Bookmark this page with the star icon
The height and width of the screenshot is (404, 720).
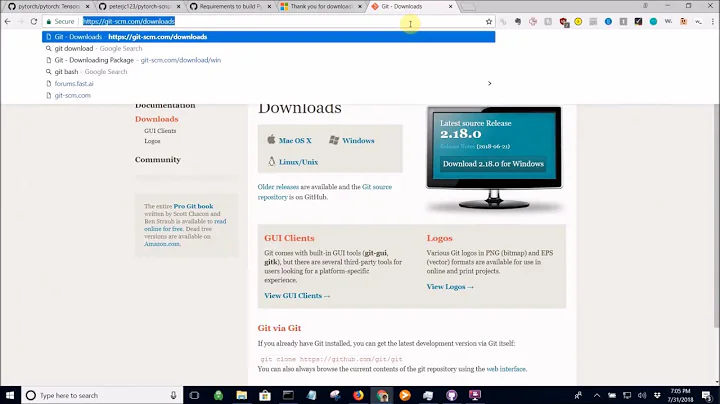489,21
